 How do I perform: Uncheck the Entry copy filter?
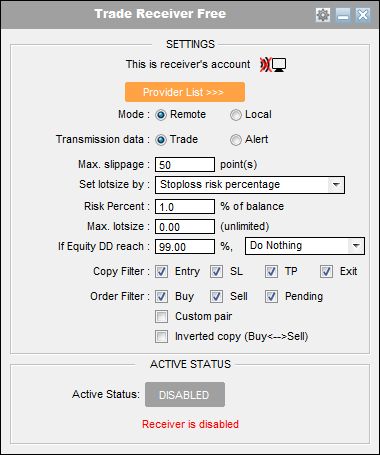click(x=162, y=272)
